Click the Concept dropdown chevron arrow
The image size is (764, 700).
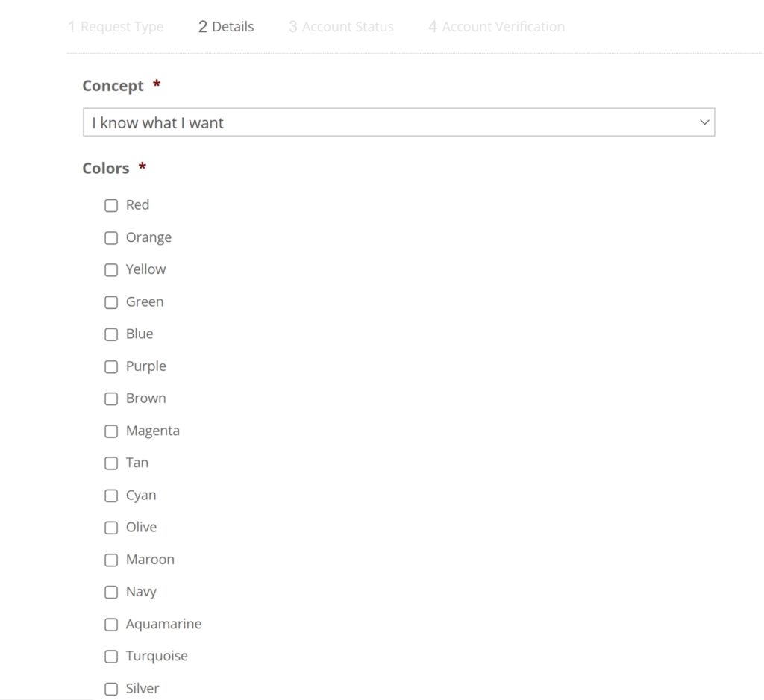tap(704, 122)
